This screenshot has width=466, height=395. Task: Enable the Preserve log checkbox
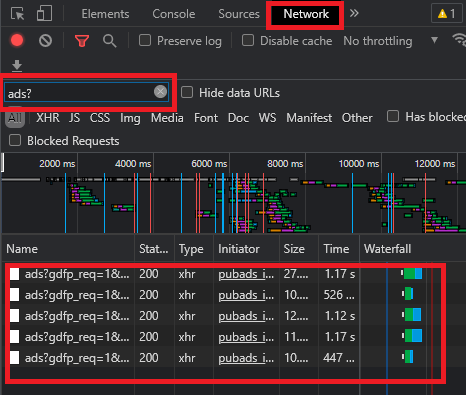tap(145, 40)
